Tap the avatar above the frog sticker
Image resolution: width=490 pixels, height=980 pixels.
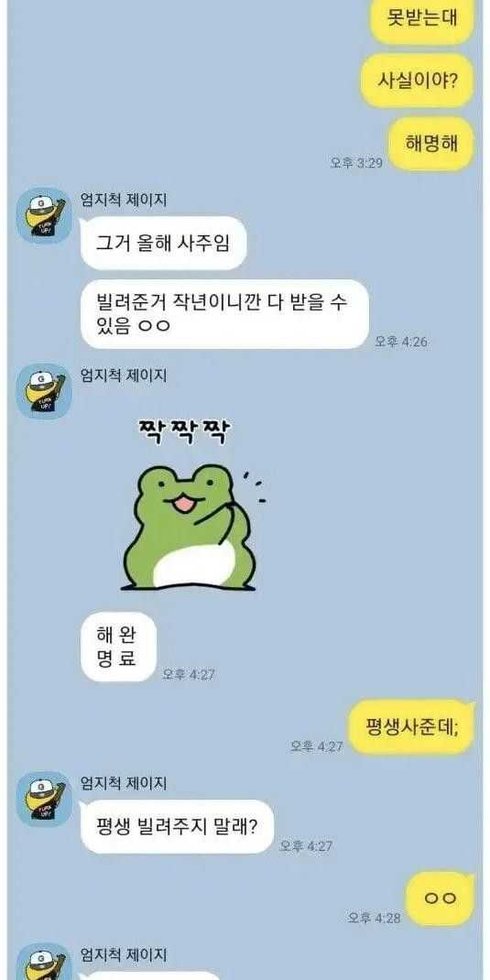click(x=44, y=391)
